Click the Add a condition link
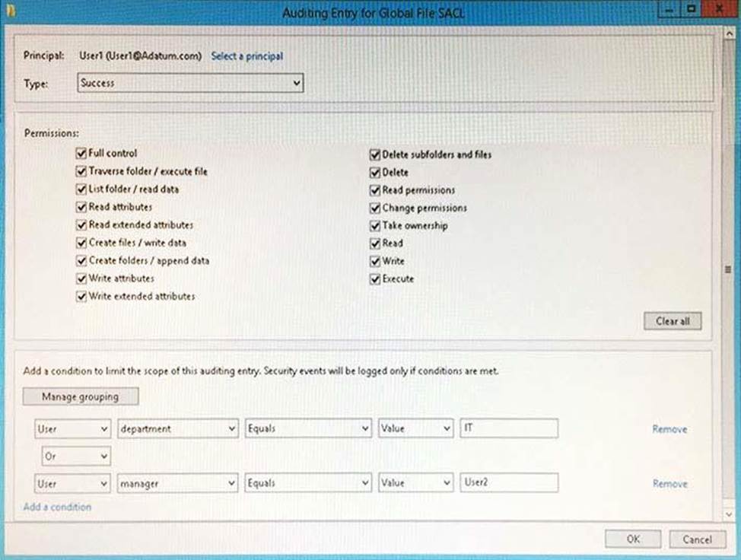741x560 pixels. point(57,507)
